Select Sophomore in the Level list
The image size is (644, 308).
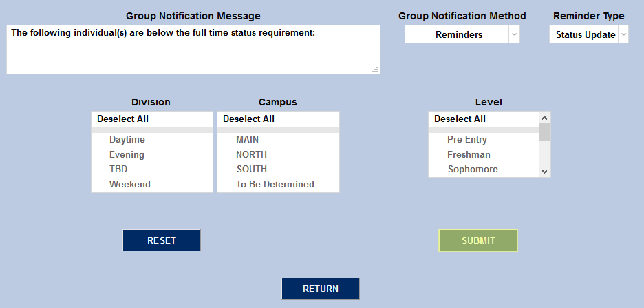[x=473, y=169]
